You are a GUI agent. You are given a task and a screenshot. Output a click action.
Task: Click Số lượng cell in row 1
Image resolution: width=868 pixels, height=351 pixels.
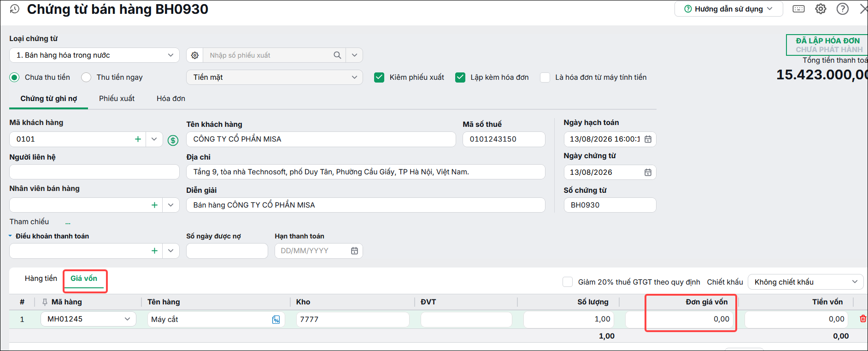(x=569, y=319)
